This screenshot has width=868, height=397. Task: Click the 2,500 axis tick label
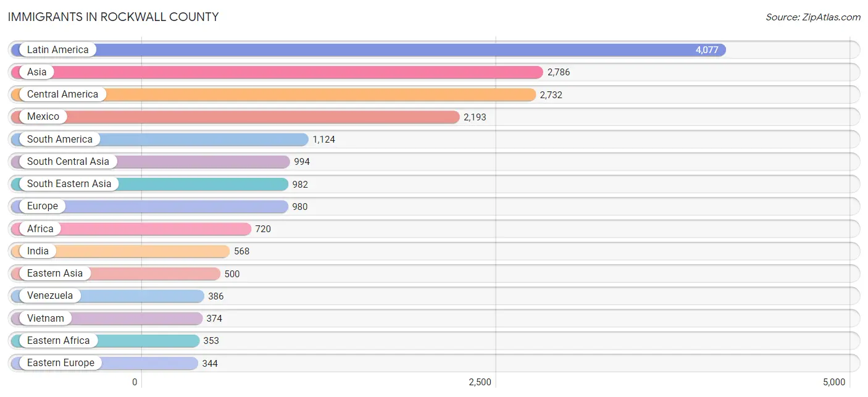[x=480, y=382]
